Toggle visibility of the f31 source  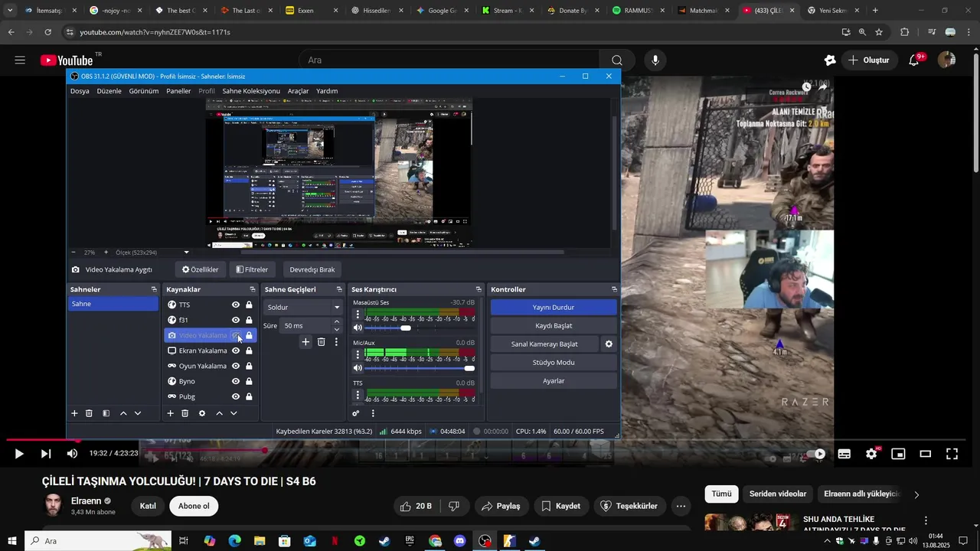tap(236, 320)
